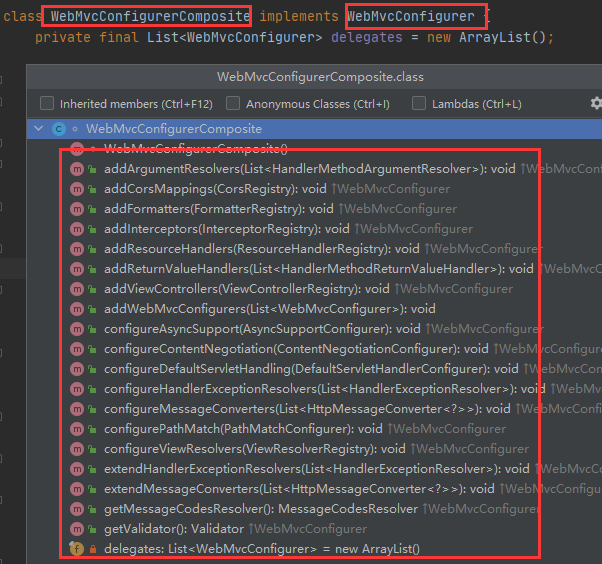Go to configureViewResolvers method
Screen dimensions: 602x564
255,448
